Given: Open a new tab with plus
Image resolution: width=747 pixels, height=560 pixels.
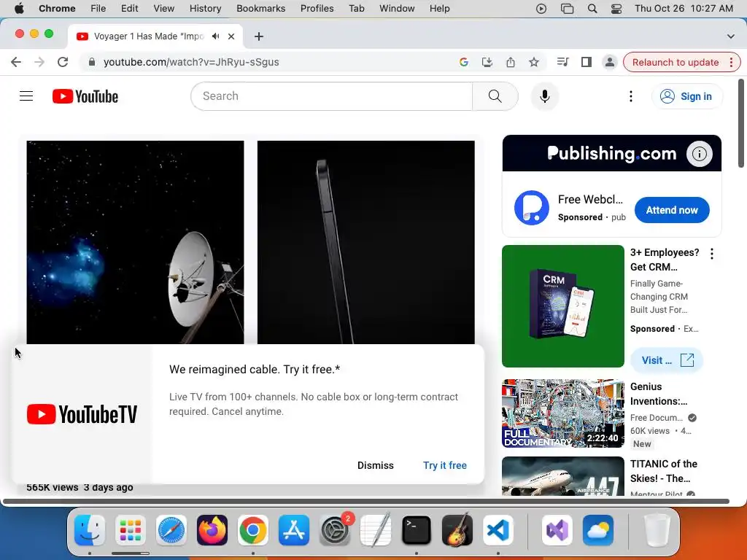Looking at the screenshot, I should pos(259,36).
